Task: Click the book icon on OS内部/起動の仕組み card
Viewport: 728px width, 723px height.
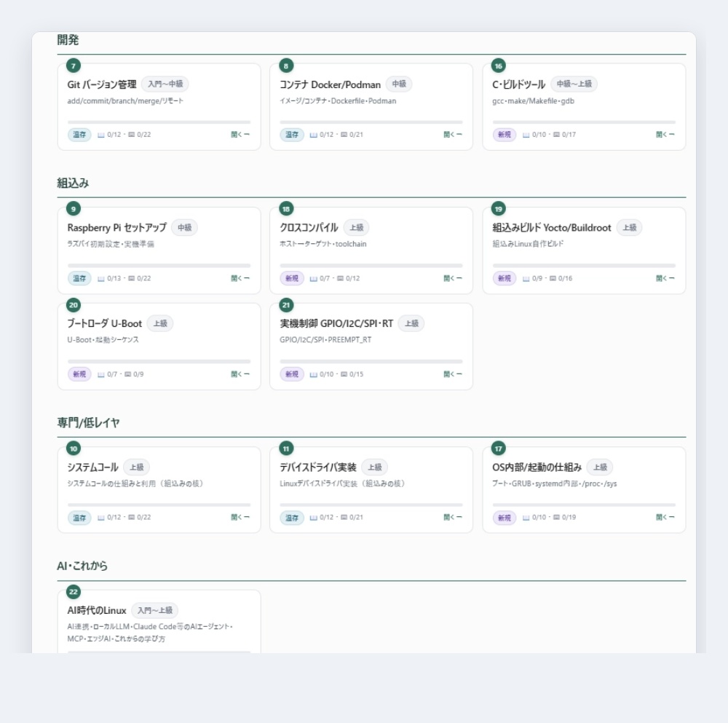Action: coord(526,517)
